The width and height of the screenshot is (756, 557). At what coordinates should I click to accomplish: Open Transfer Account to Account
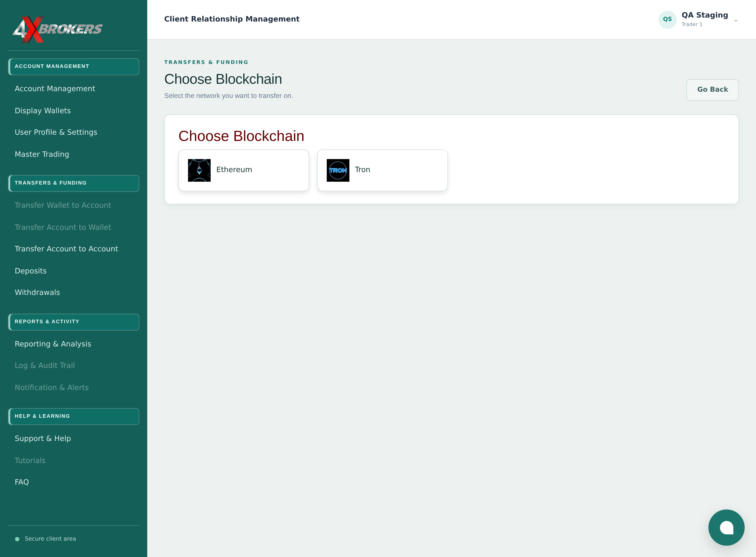[67, 249]
